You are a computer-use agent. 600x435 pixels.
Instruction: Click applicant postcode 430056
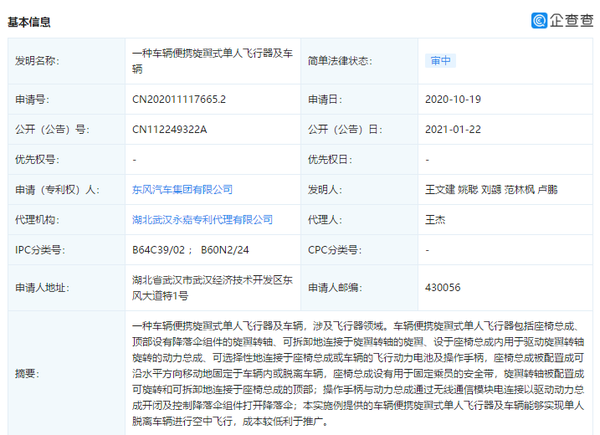click(x=442, y=287)
